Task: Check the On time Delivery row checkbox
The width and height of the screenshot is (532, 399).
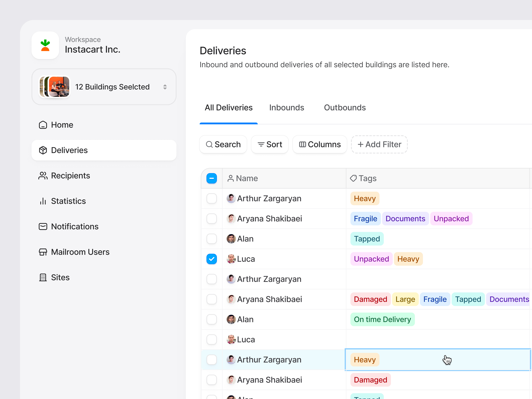Action: [212, 319]
